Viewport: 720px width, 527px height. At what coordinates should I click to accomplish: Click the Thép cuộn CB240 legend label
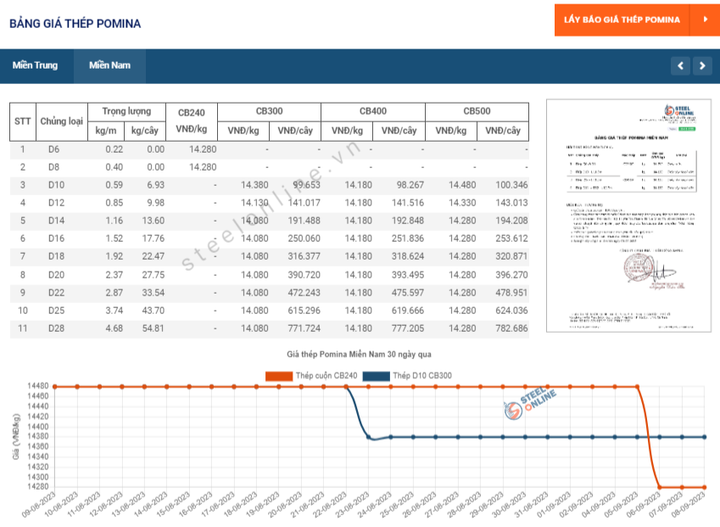click(326, 376)
